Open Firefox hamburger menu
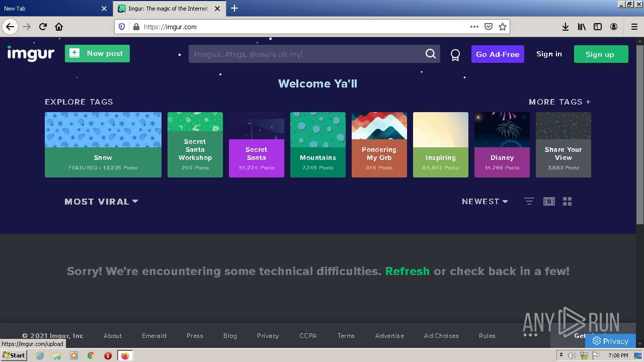Screen dimensions: 644x362 pyautogui.click(x=634, y=27)
